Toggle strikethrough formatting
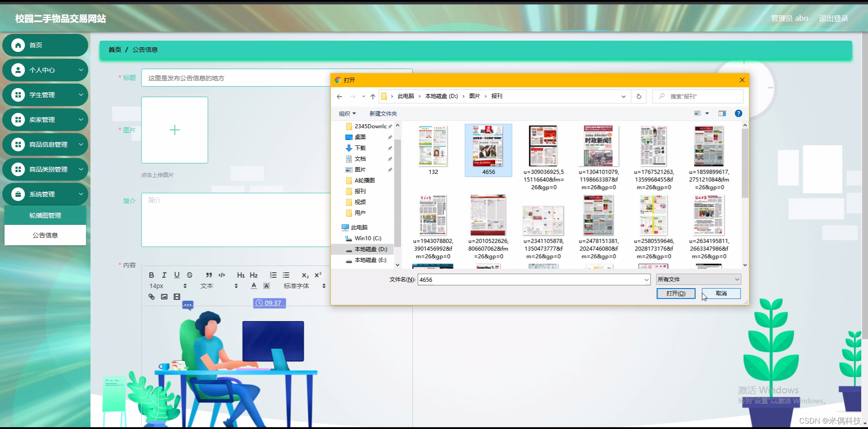Viewport: 868px width, 429px height. 189,275
